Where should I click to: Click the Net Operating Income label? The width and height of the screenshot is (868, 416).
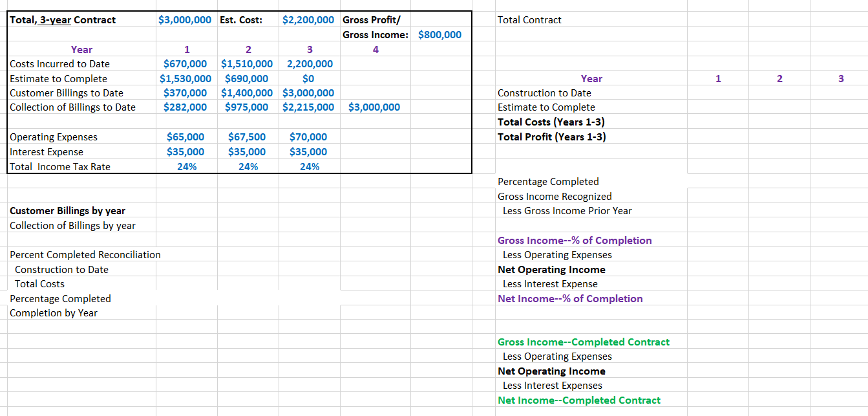coord(551,269)
